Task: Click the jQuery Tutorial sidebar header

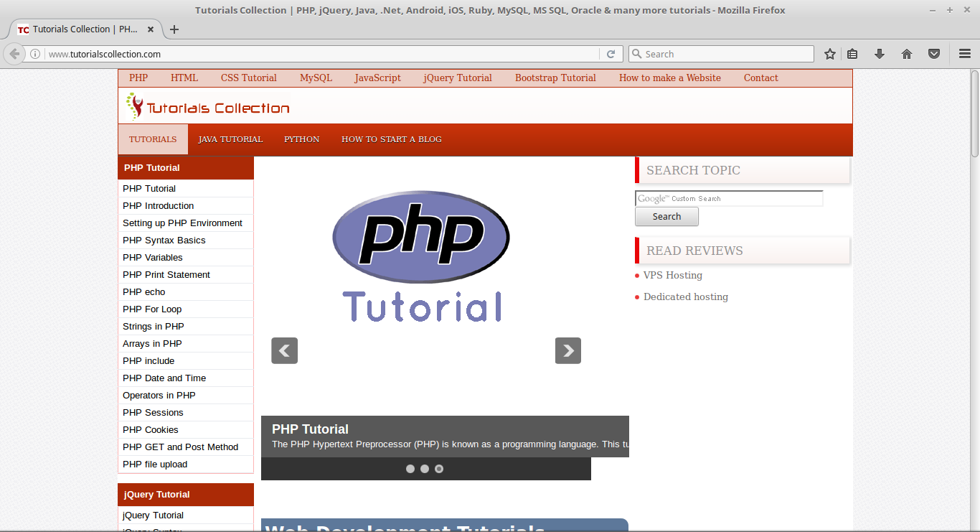Action: click(x=186, y=495)
